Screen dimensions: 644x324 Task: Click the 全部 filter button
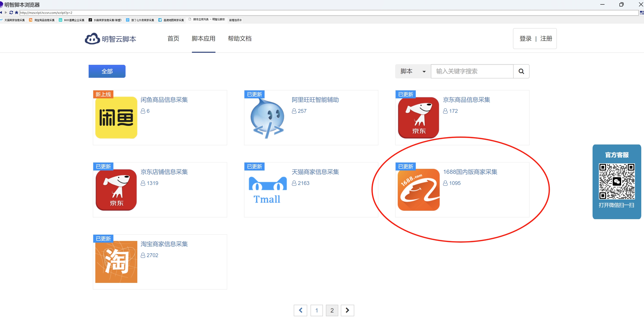107,71
